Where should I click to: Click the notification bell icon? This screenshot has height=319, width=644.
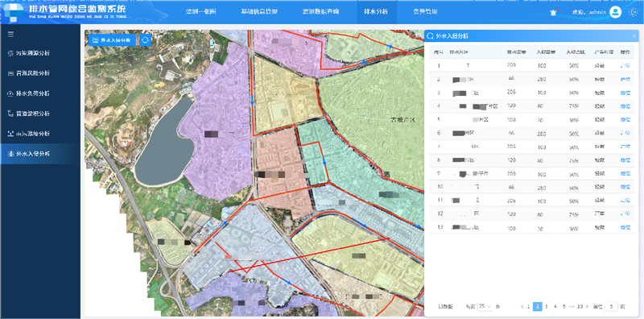coord(553,12)
